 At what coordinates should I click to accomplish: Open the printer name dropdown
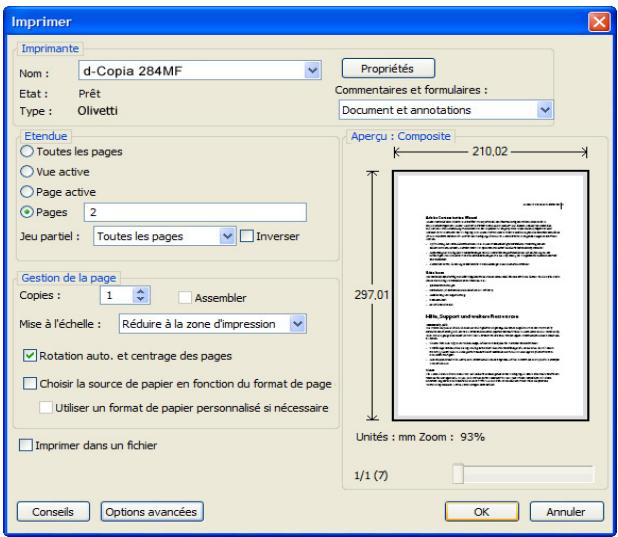[x=311, y=71]
